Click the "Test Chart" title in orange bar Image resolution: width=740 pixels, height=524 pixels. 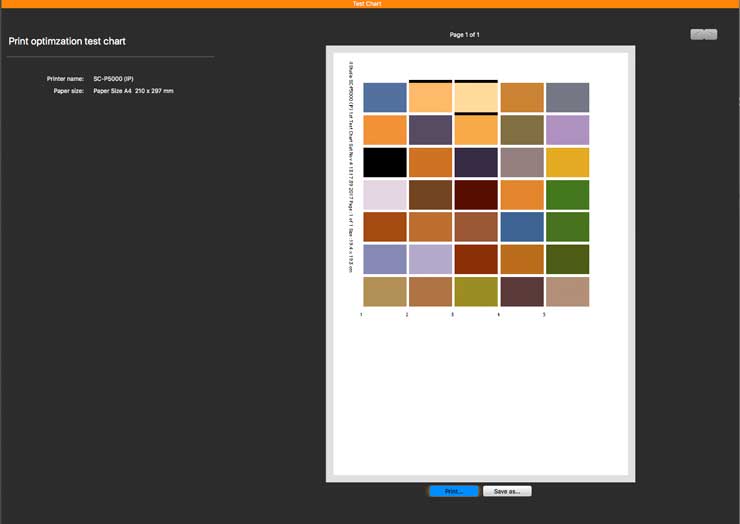point(367,4)
